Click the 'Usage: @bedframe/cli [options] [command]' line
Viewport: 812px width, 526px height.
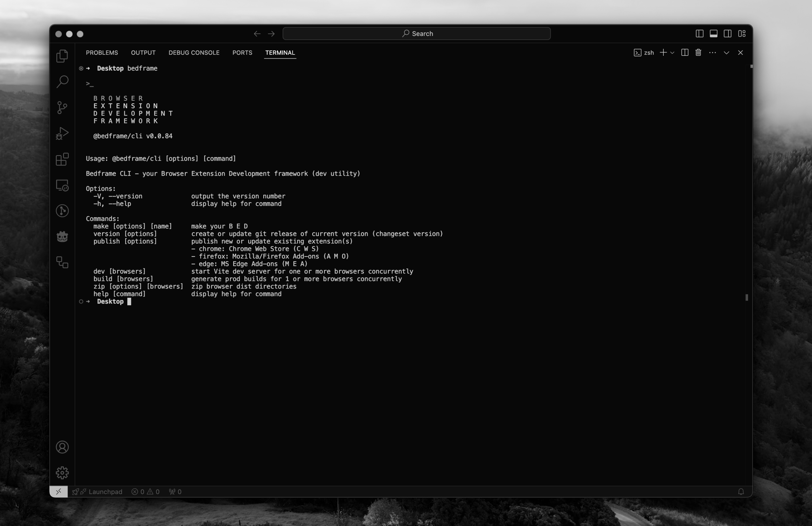pyautogui.click(x=161, y=158)
